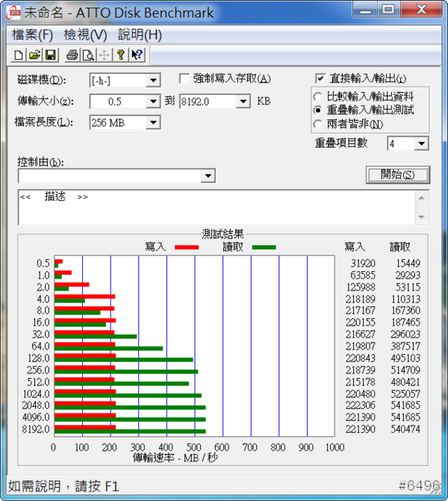Viewport: 448px width, 501px height.
Task: Open the 說明(H) menu
Action: point(140,35)
